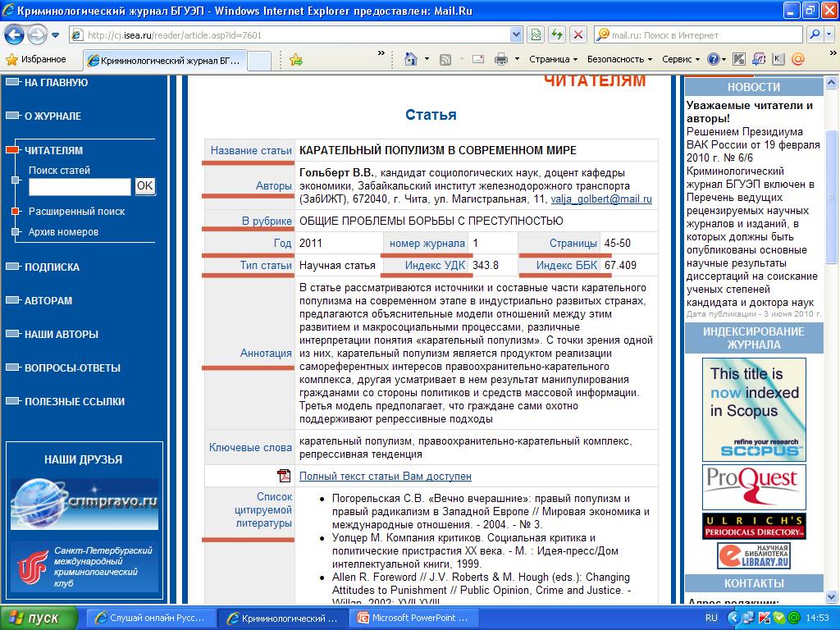Screen dimensions: 840x630
Task: Switch to Microsoft PowerPoint taskbar window
Action: click(x=413, y=619)
